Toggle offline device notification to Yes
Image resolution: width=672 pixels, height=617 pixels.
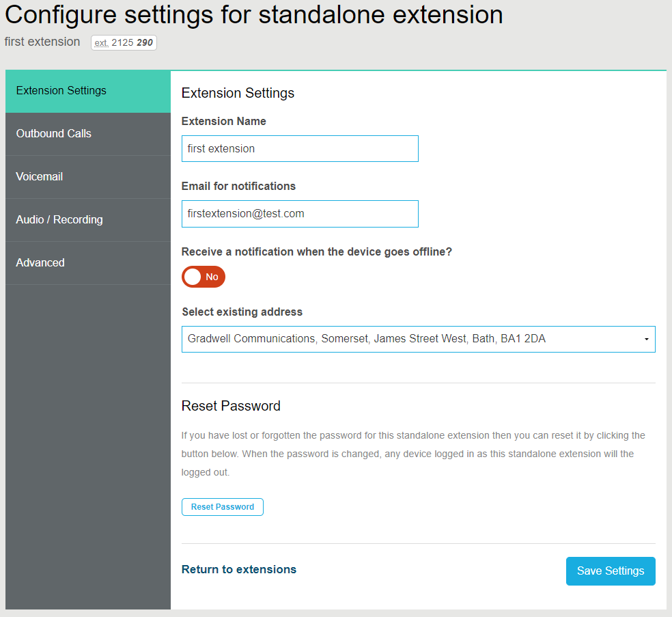[x=203, y=277]
